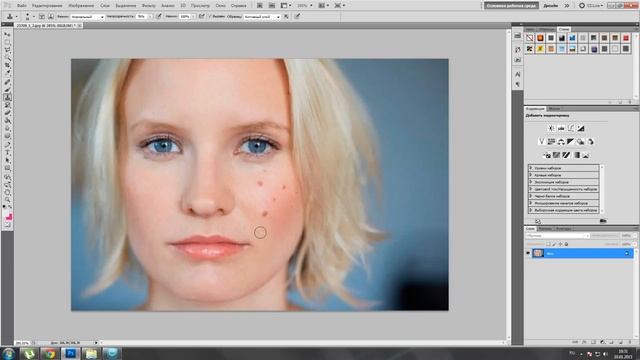
Task: Open the Изображение menu
Action: click(81, 6)
